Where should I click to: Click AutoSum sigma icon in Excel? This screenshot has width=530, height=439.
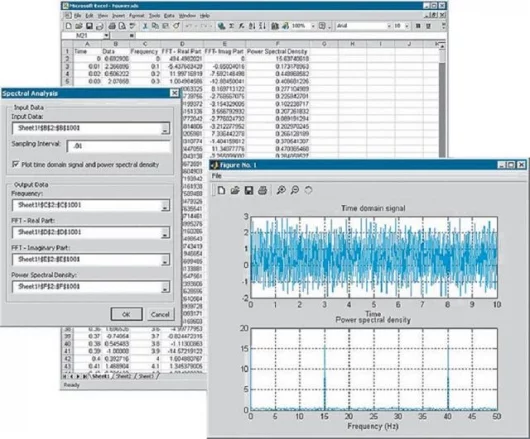[x=232, y=26]
